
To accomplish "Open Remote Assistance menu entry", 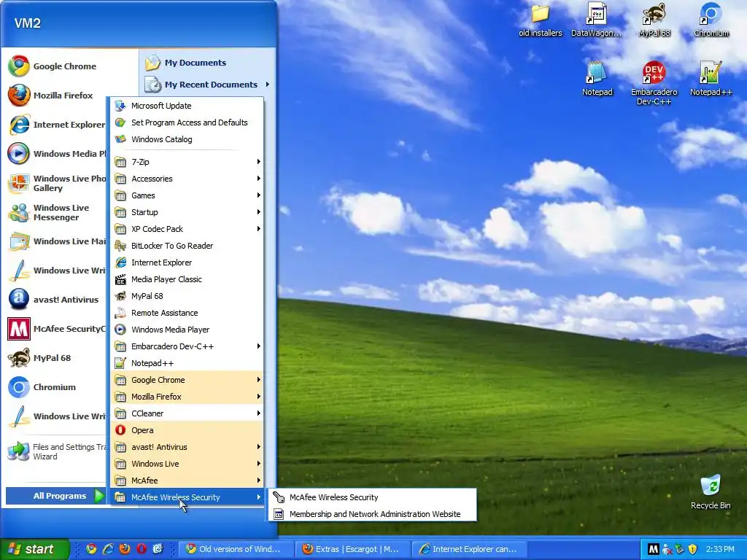I will pos(187,313).
